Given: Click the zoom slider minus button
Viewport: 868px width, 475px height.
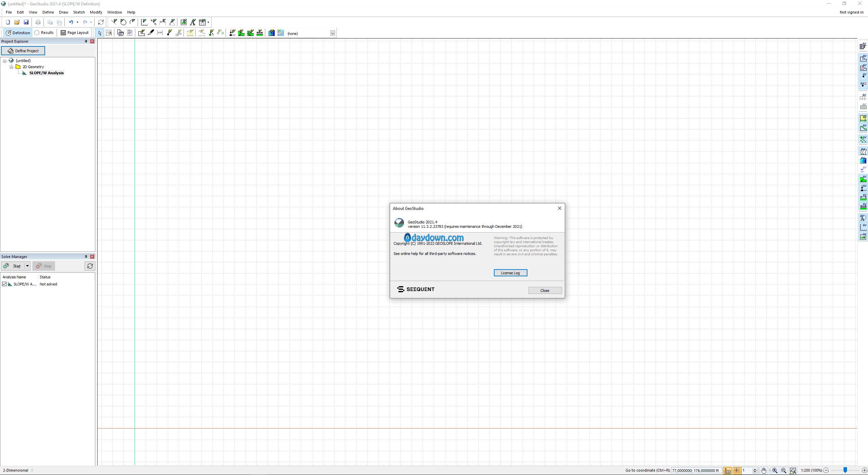Looking at the screenshot, I should coord(826,470).
